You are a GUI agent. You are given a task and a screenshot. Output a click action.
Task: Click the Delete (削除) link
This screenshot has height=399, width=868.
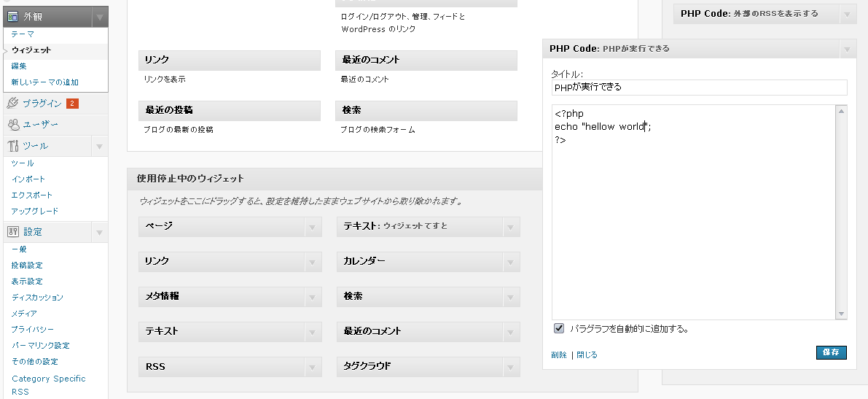point(559,355)
